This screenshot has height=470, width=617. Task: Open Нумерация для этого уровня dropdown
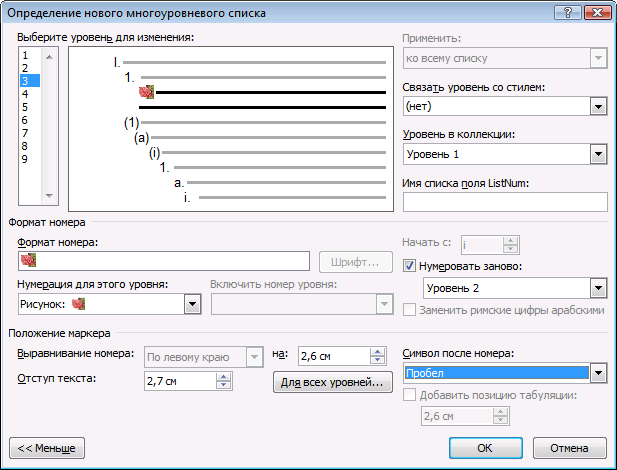coord(192,304)
